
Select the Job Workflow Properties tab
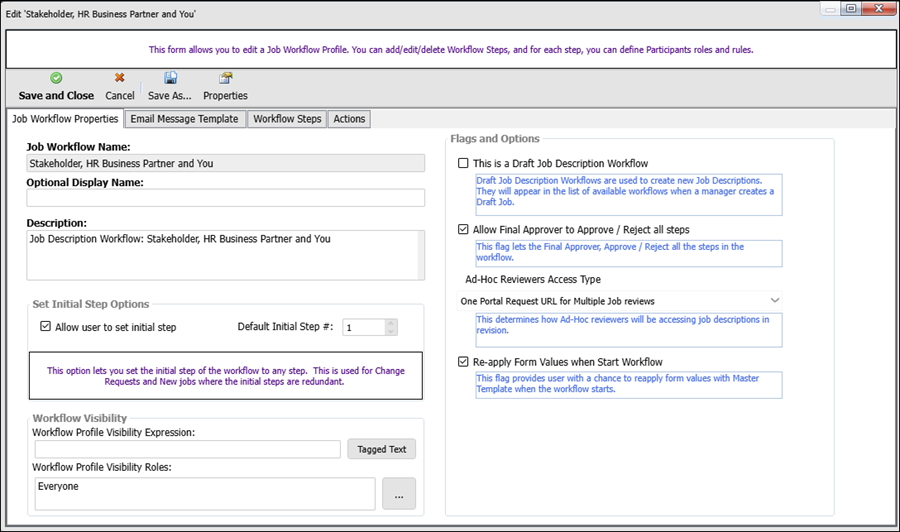[x=65, y=119]
